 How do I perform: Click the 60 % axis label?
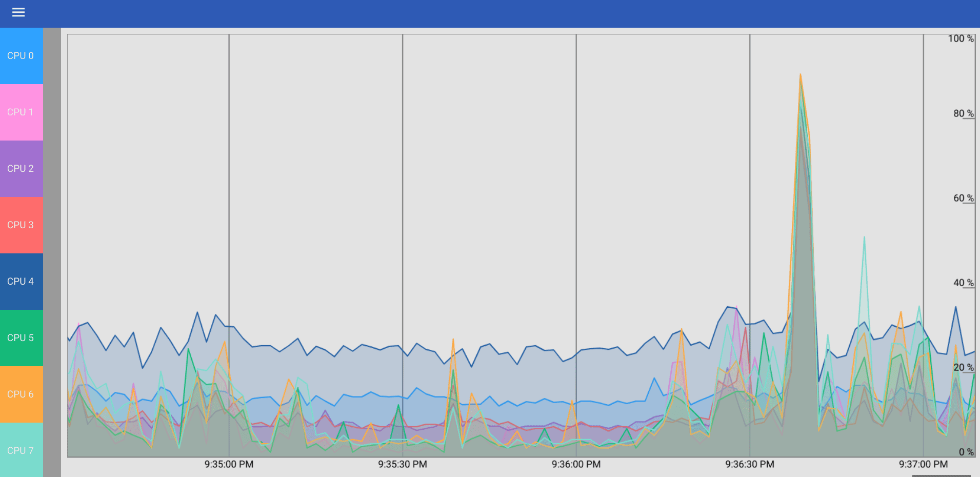pos(964,198)
